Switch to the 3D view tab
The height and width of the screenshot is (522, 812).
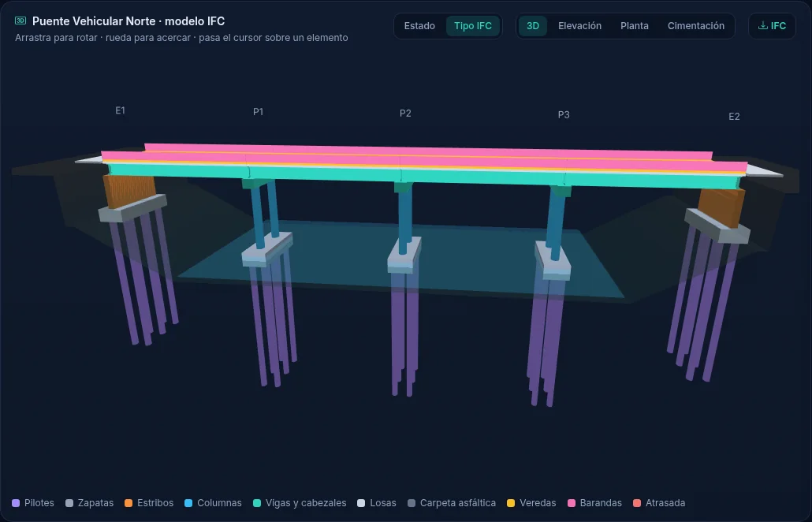[x=533, y=26]
